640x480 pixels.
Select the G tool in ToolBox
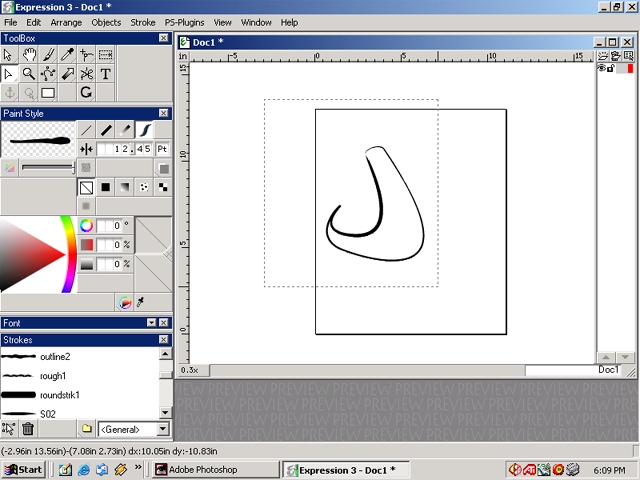(x=87, y=93)
